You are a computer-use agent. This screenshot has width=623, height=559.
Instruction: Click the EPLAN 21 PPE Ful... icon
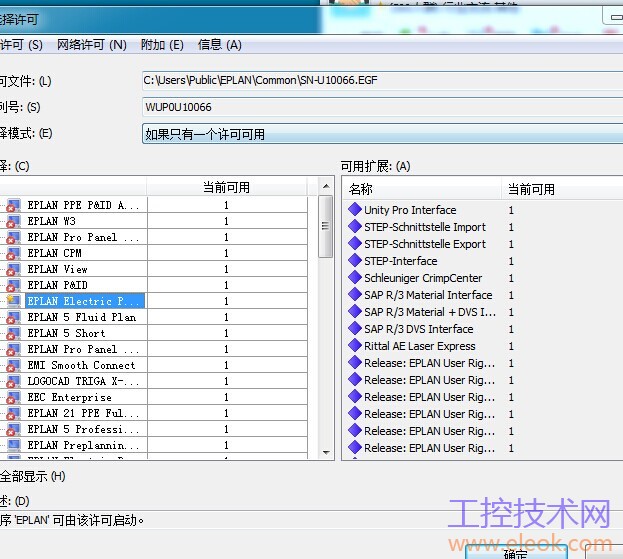pos(13,414)
